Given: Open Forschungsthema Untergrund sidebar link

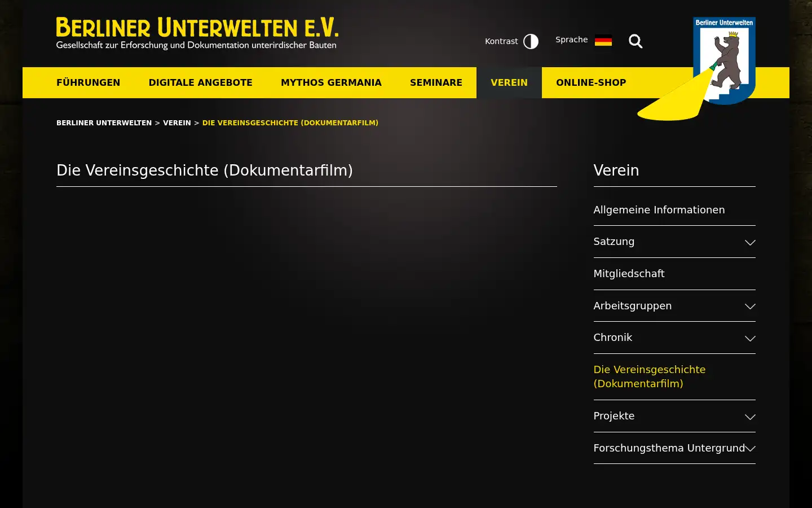Looking at the screenshot, I should 669,448.
